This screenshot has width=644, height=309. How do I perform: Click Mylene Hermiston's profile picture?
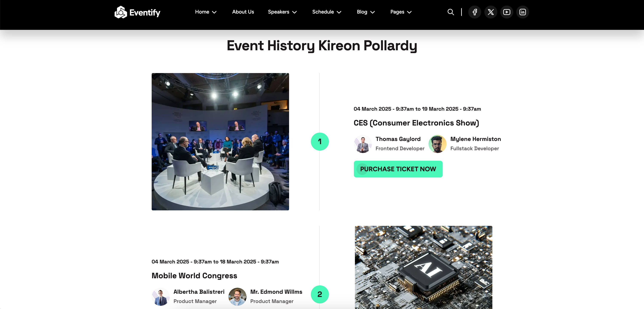coord(437,144)
